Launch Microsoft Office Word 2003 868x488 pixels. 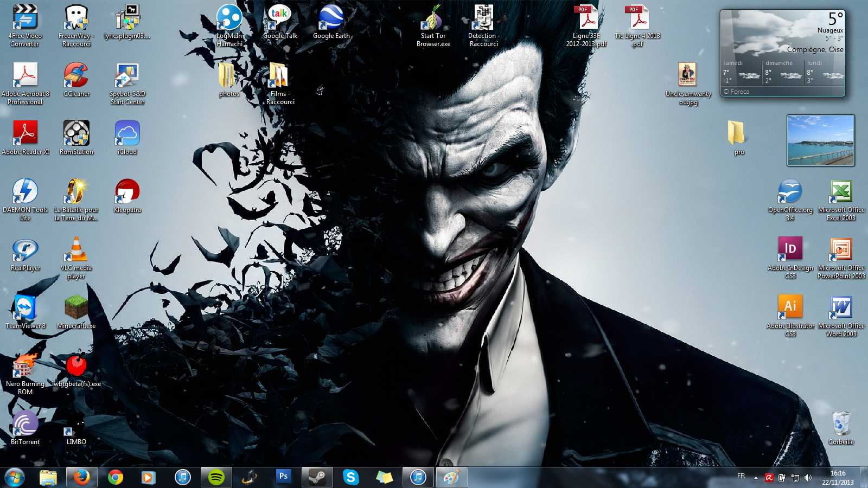click(841, 316)
